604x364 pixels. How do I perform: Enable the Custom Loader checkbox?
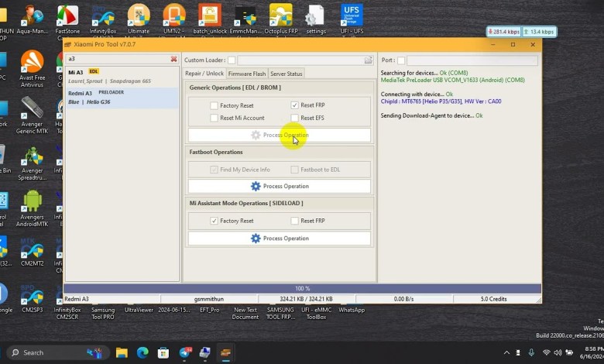[x=232, y=60]
